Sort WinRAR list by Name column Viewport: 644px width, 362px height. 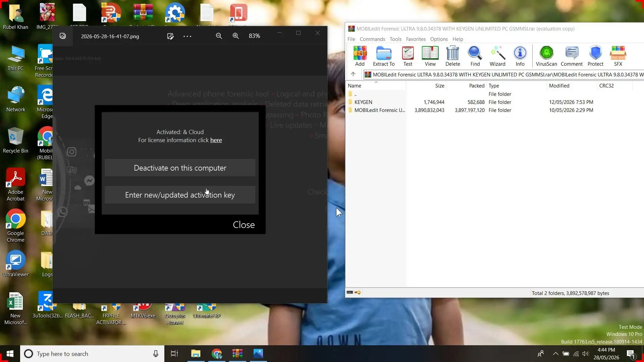click(376, 85)
